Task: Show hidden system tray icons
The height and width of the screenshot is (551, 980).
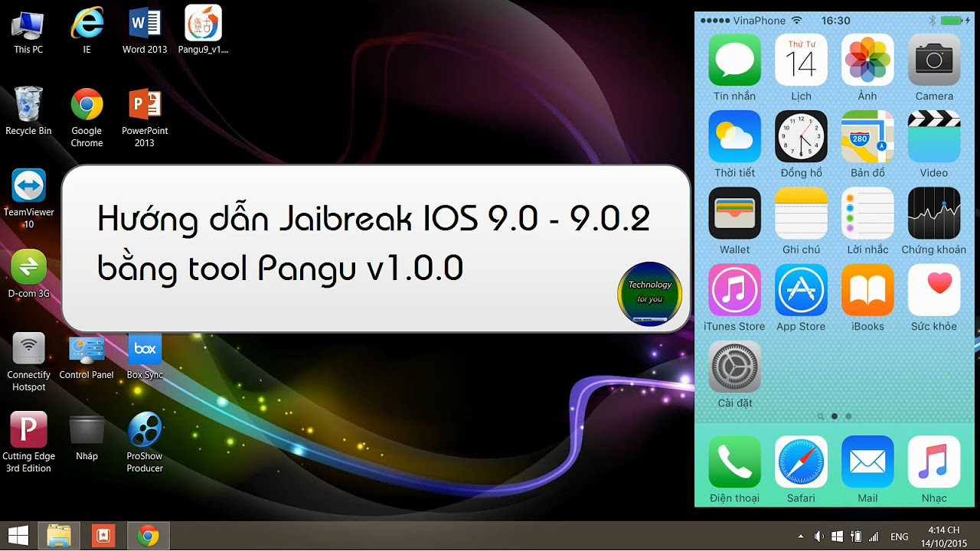Action: [801, 536]
